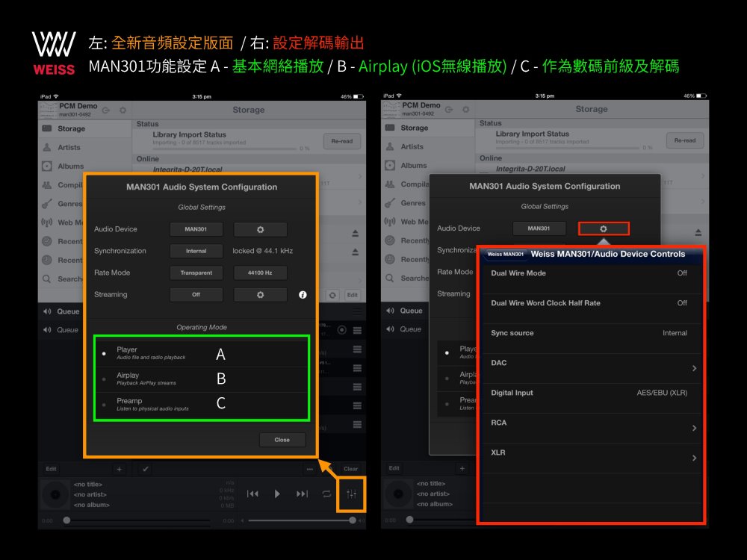
Task: Change Sync source Internal in right iPad
Action: 592,333
